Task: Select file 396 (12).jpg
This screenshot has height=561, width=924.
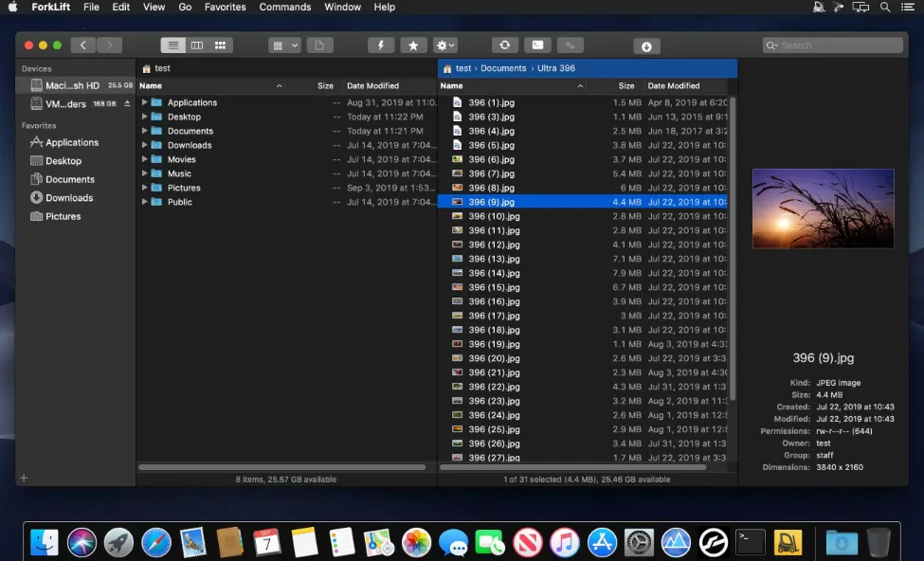Action: pos(583,244)
